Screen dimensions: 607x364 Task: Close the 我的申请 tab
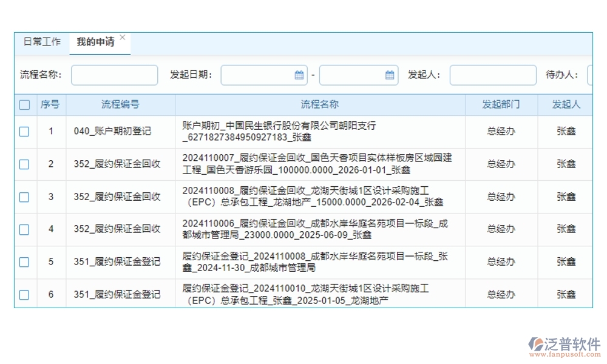(x=123, y=36)
